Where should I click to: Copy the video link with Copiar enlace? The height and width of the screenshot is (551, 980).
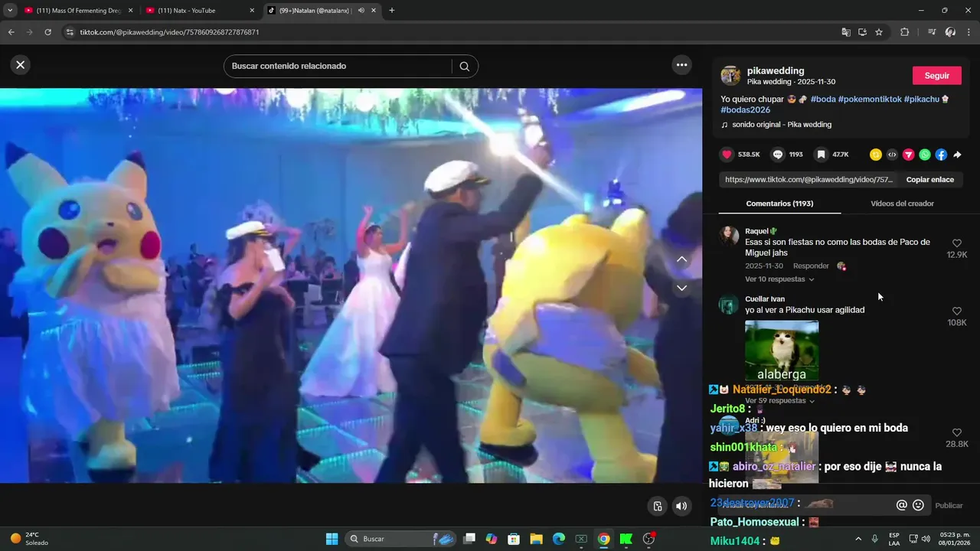pyautogui.click(x=930, y=180)
